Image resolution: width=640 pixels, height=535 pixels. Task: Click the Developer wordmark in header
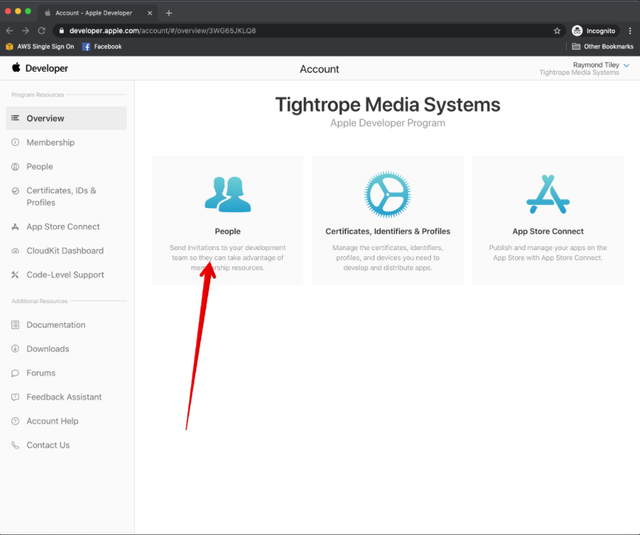(x=47, y=69)
